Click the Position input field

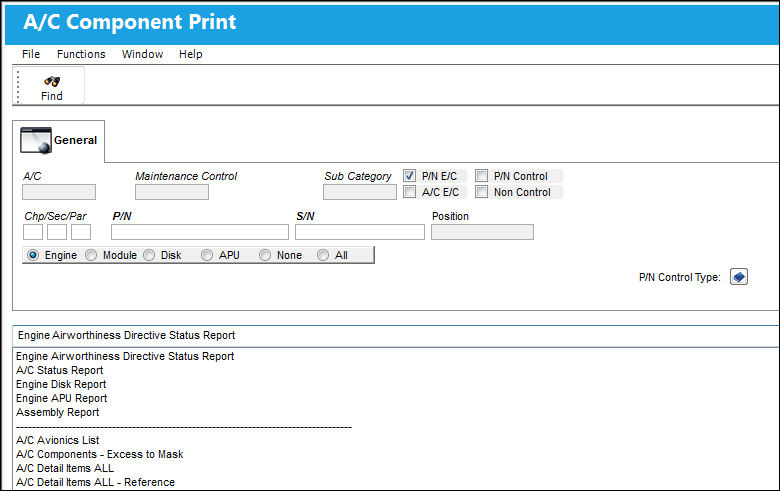[x=483, y=232]
